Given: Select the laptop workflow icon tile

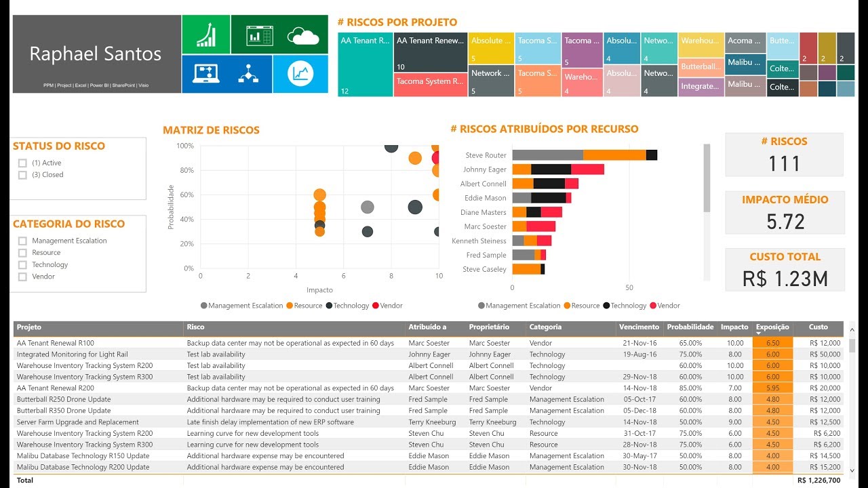Looking at the screenshot, I should tap(205, 74).
